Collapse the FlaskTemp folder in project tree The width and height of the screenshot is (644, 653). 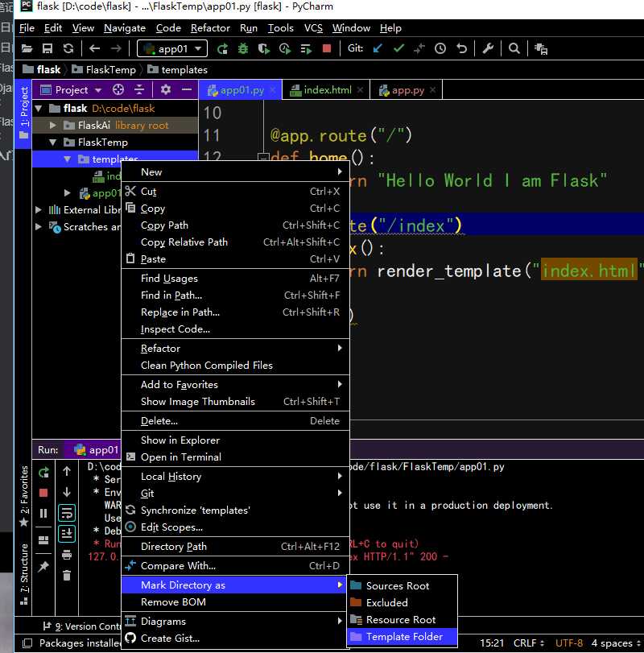coord(53,143)
